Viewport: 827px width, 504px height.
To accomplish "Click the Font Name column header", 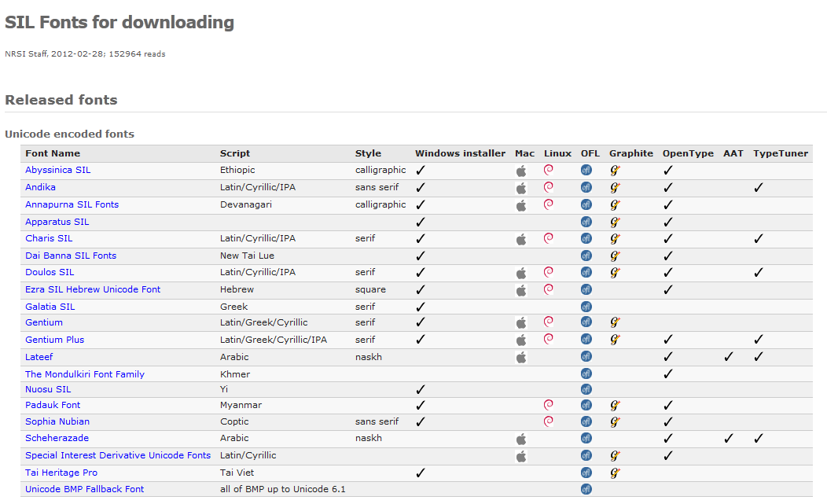I will (x=53, y=153).
